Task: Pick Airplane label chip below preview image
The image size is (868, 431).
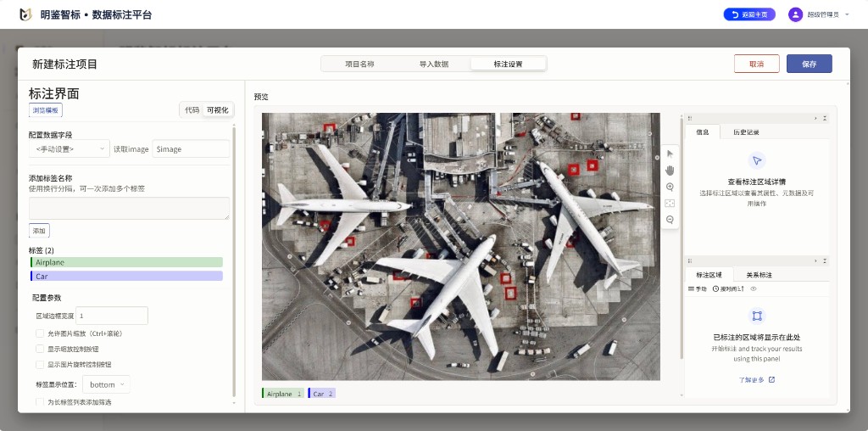Action: pos(283,394)
